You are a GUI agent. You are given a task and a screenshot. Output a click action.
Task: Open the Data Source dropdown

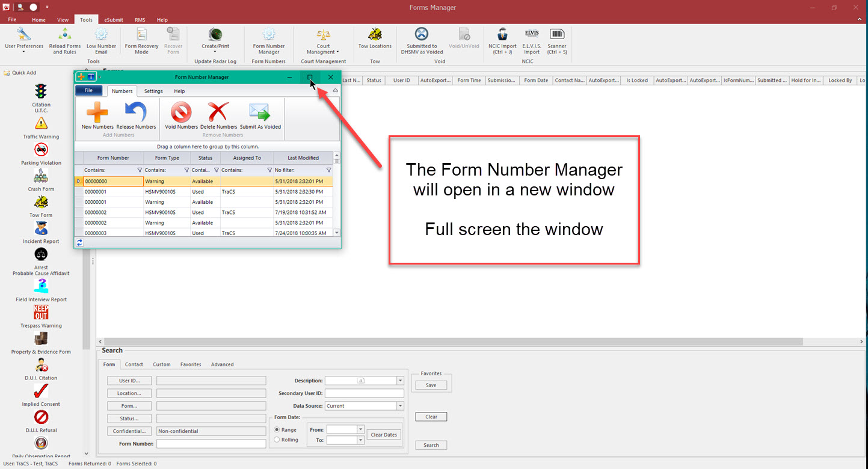[x=400, y=406]
